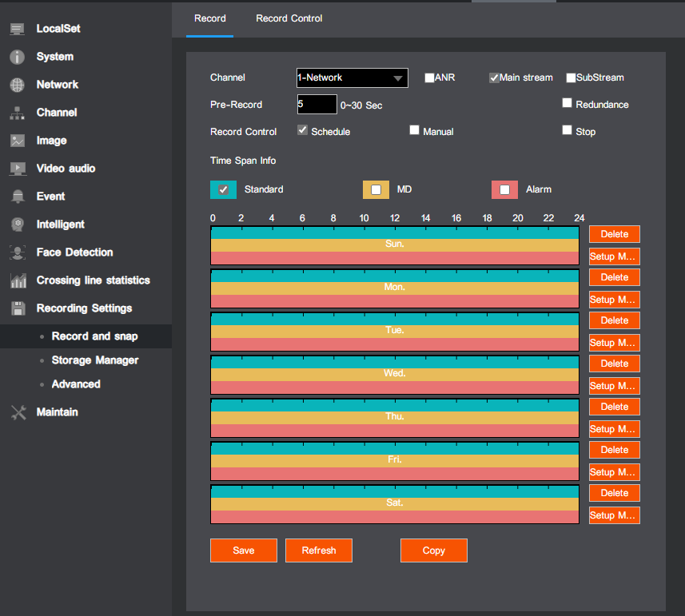Select Storage Manager submenu item

(x=95, y=360)
